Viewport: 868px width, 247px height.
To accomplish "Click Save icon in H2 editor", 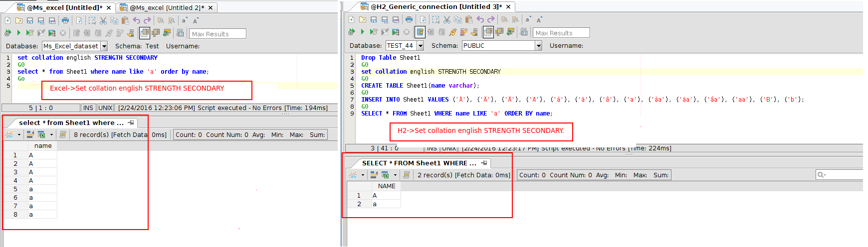I will tap(374, 20).
